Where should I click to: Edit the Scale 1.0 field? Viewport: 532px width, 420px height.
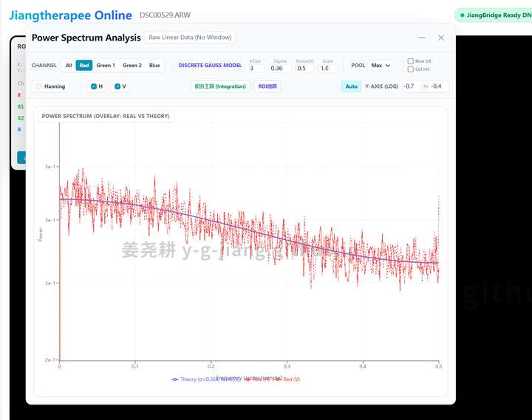(327, 68)
